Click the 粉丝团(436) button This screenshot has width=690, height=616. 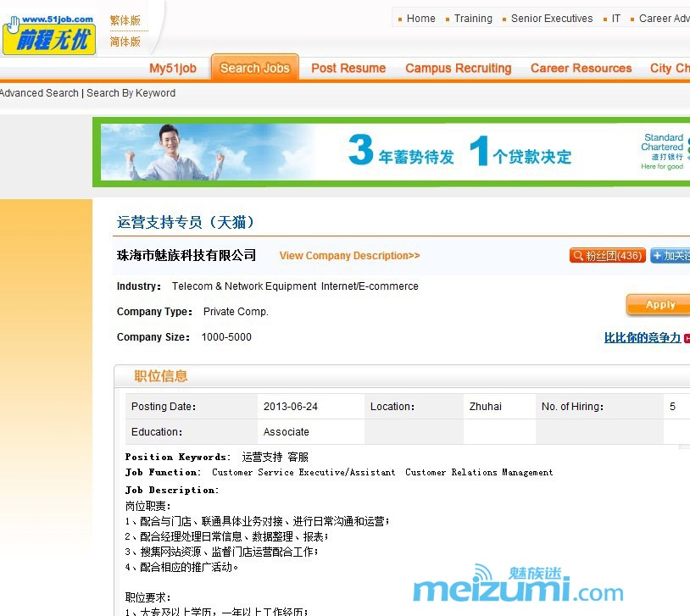607,255
